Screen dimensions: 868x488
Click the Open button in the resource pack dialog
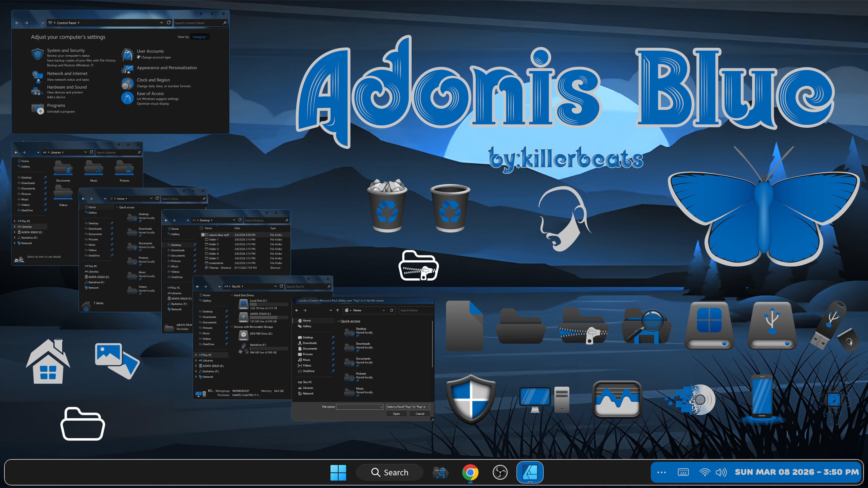pos(396,414)
